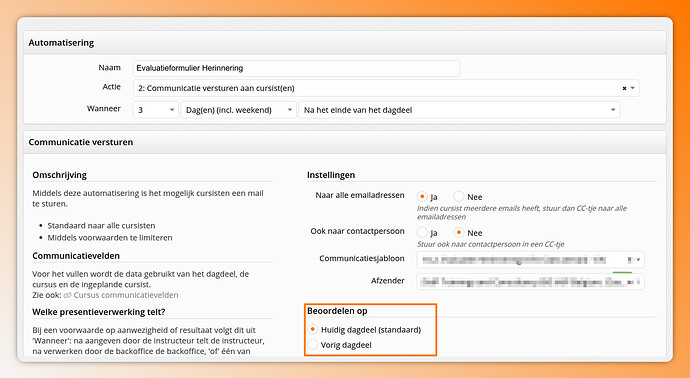The height and width of the screenshot is (378, 690).
Task: Click the Naam label
Action: 110,67
